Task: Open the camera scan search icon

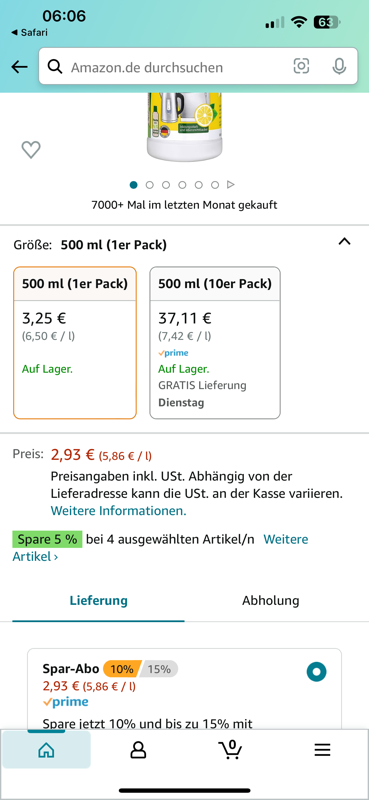Action: pyautogui.click(x=301, y=66)
